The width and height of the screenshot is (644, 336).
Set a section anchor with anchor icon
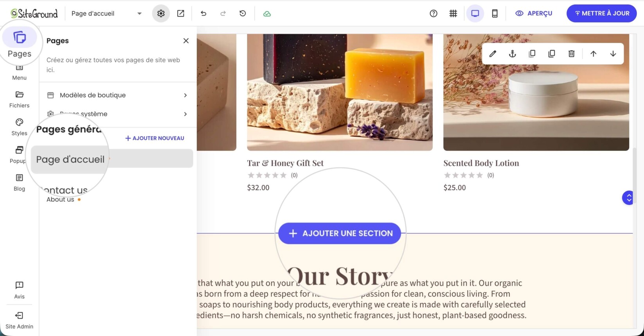[512, 54]
